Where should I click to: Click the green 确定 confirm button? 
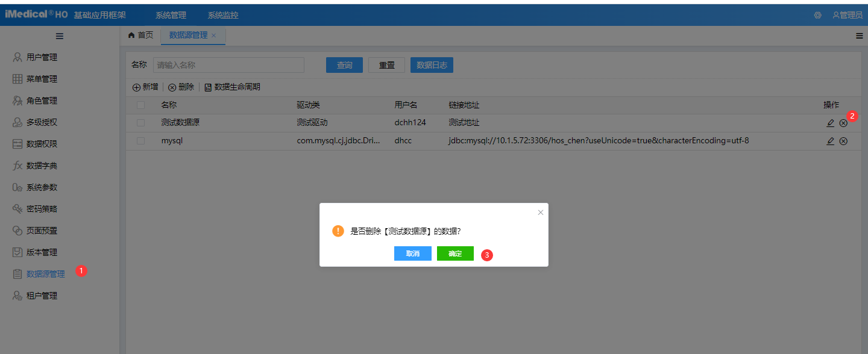coord(455,253)
